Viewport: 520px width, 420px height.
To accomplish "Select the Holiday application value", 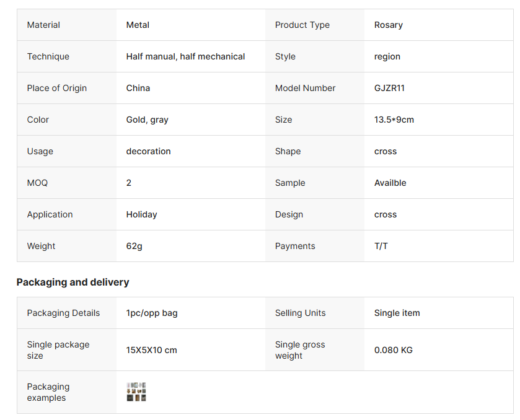I will coord(141,215).
